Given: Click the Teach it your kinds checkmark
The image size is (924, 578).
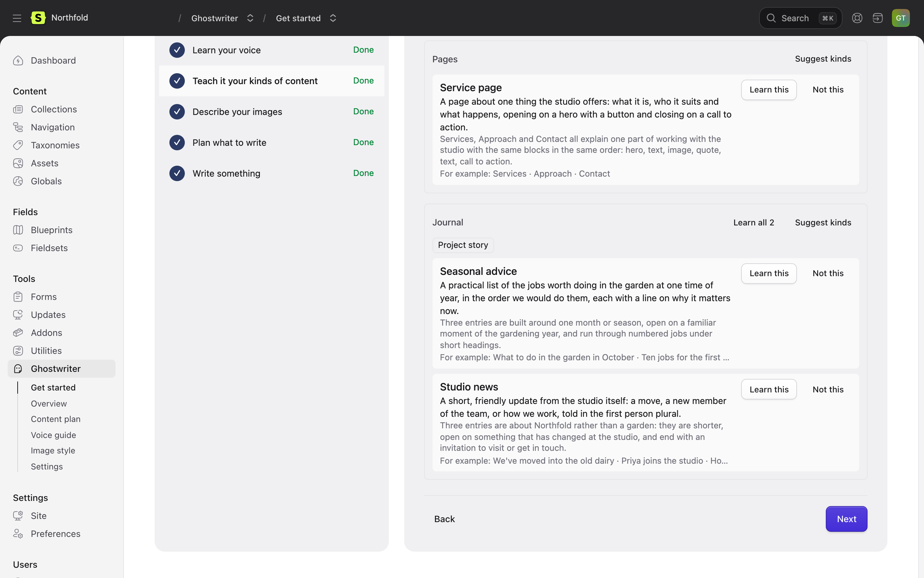Looking at the screenshot, I should (177, 81).
